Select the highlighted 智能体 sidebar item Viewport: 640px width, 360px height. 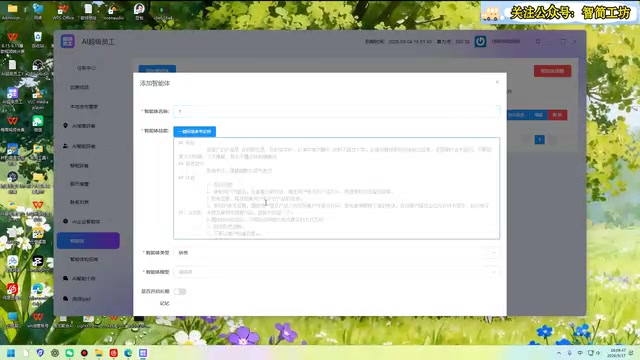[88, 241]
